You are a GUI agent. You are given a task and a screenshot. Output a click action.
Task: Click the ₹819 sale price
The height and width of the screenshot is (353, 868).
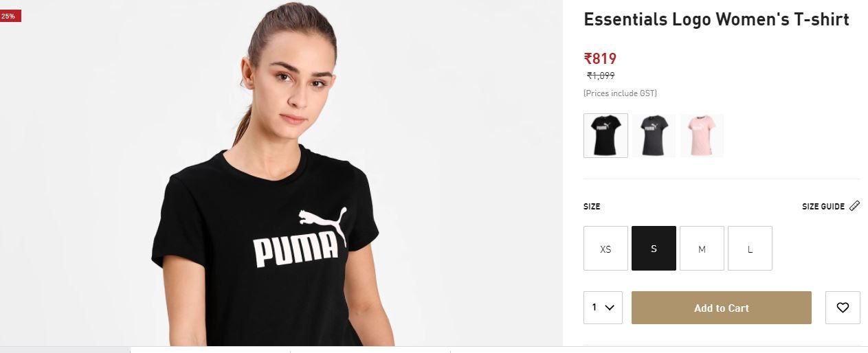tap(600, 59)
